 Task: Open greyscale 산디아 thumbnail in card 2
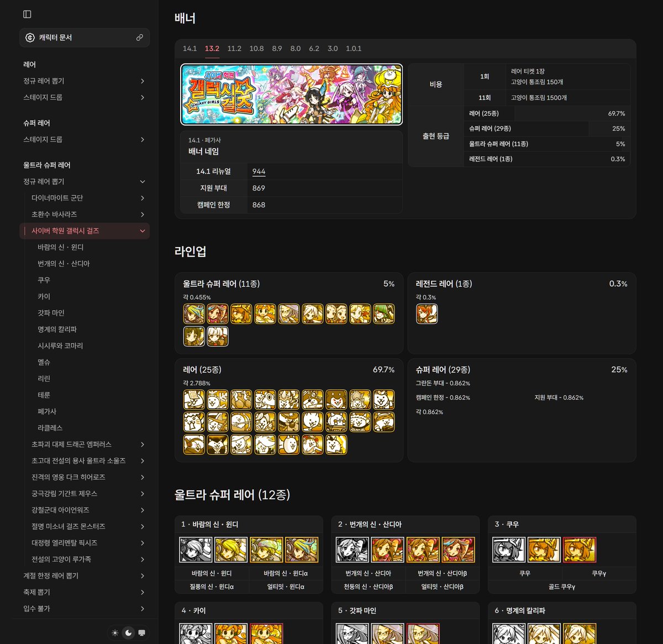352,549
